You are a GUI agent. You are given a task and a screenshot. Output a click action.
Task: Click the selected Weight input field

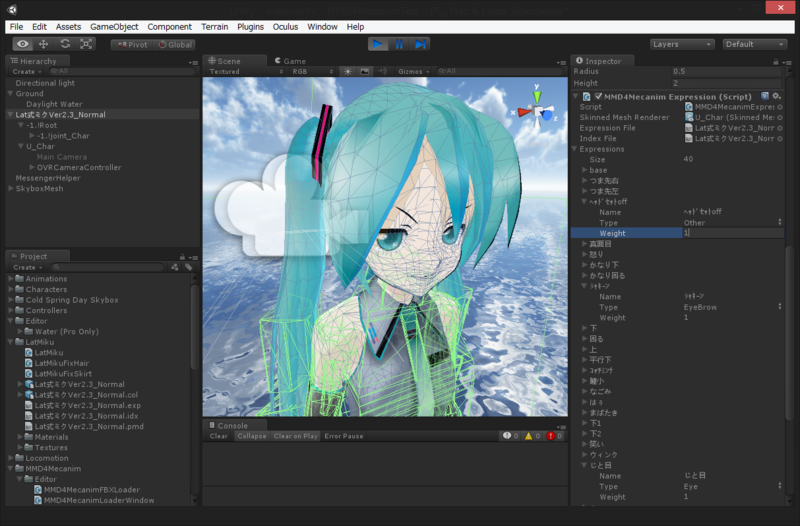733,233
